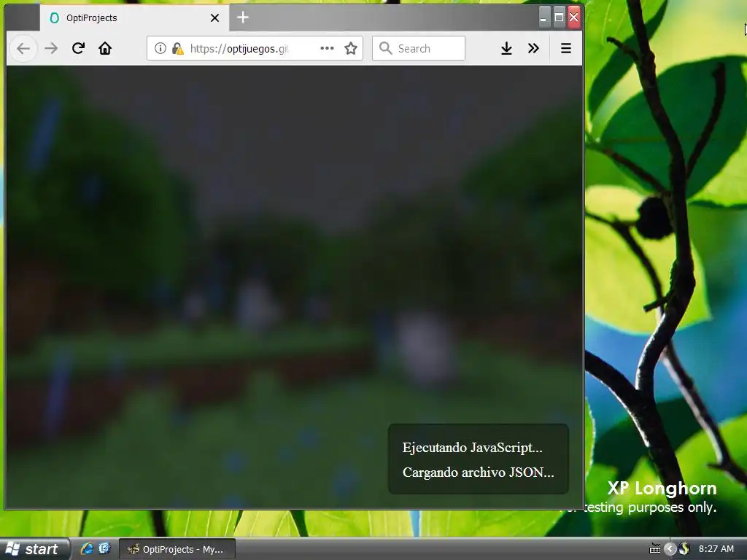Open page actions three-dots menu

pos(327,48)
